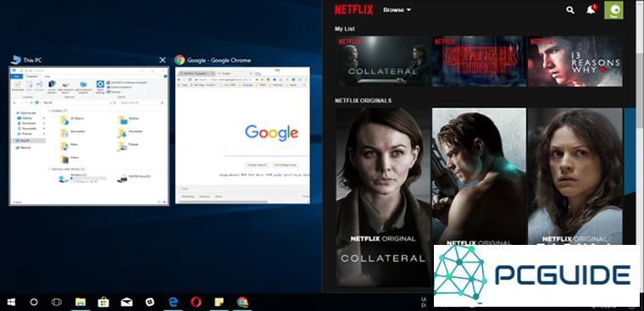Open Stranger Things in My List

[479, 61]
